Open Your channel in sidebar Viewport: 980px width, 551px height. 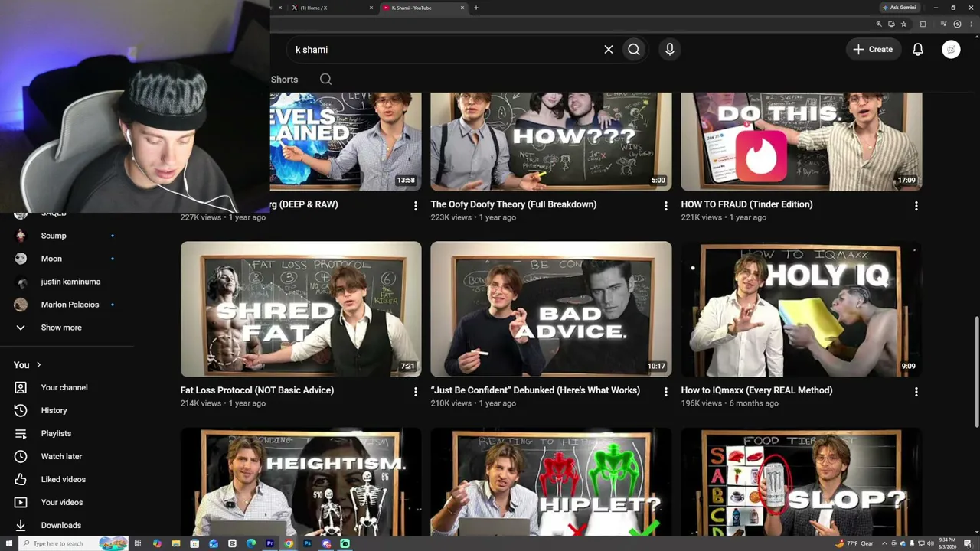coord(64,388)
